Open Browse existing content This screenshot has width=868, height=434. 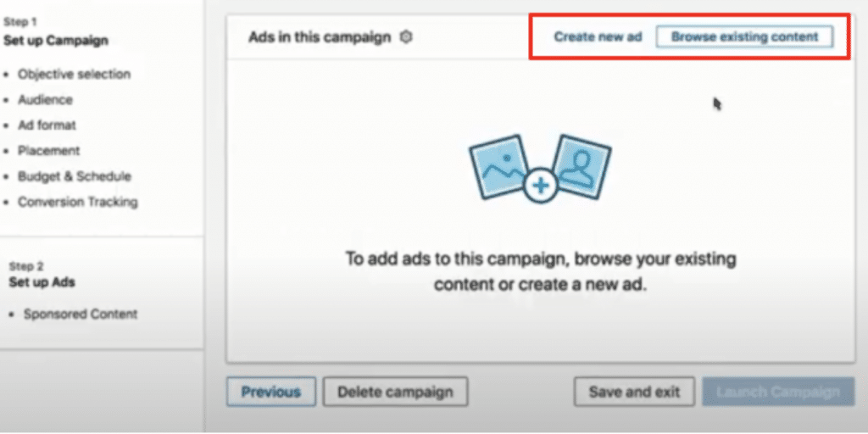point(744,37)
